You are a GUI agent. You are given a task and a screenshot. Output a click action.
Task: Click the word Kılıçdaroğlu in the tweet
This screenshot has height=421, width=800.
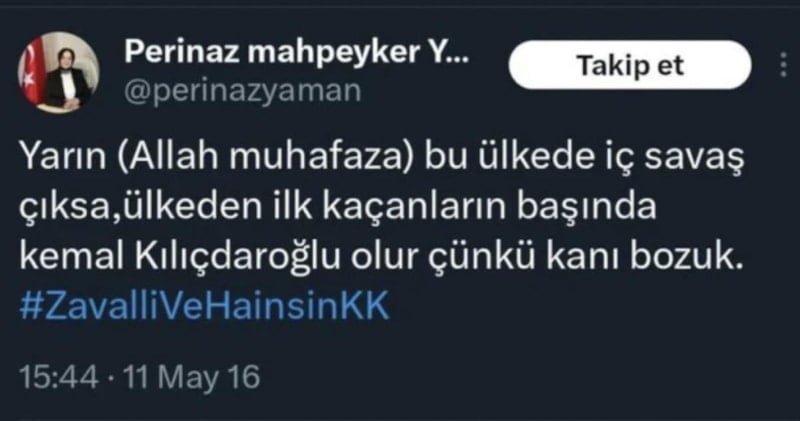coord(237,256)
